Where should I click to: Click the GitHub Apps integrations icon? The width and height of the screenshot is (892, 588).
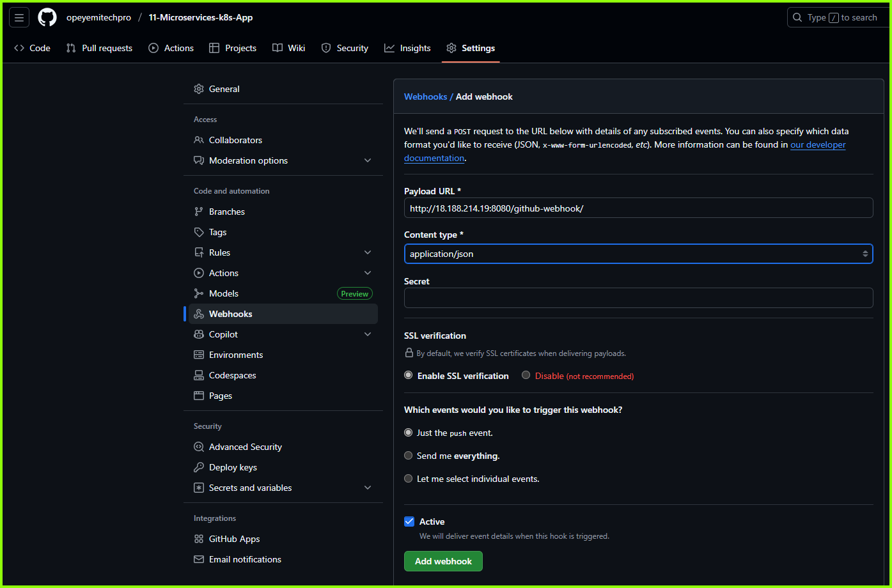tap(199, 539)
